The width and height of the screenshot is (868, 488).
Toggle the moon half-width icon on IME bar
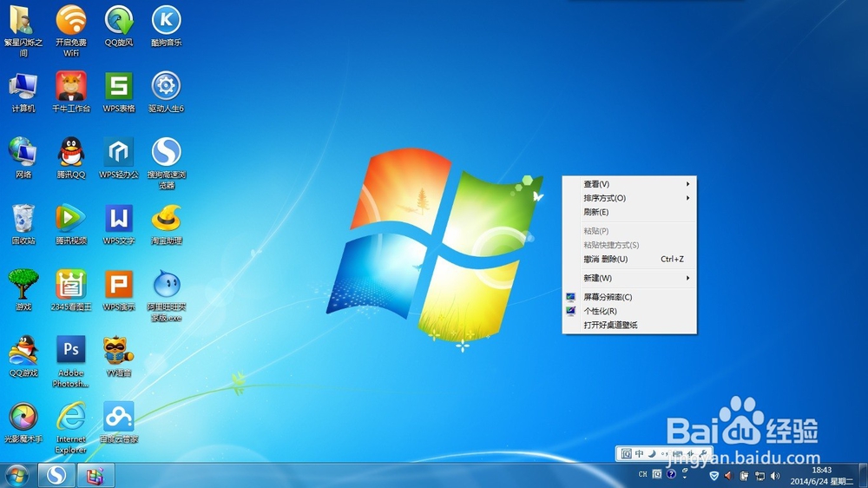652,453
